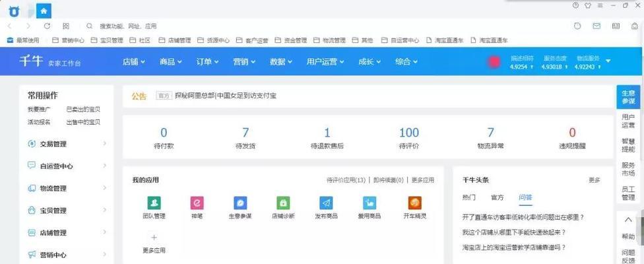Open 服务市场 in the right sidebar

pyautogui.click(x=628, y=169)
